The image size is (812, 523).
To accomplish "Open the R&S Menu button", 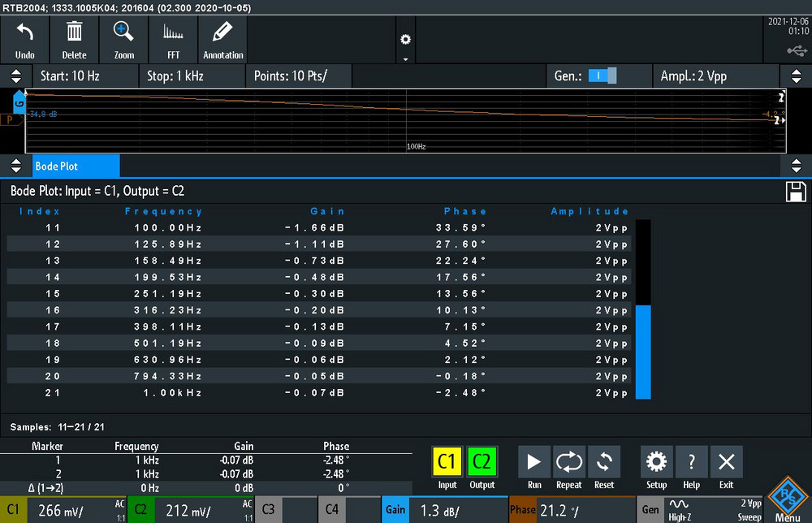I will [x=788, y=499].
